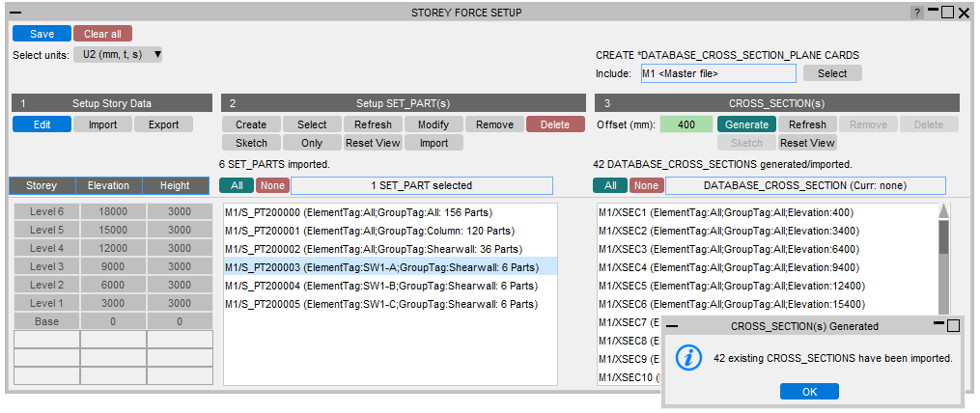Collapse the Storey Force Setup window
Viewport: 980px width, 413px height.
(15, 13)
